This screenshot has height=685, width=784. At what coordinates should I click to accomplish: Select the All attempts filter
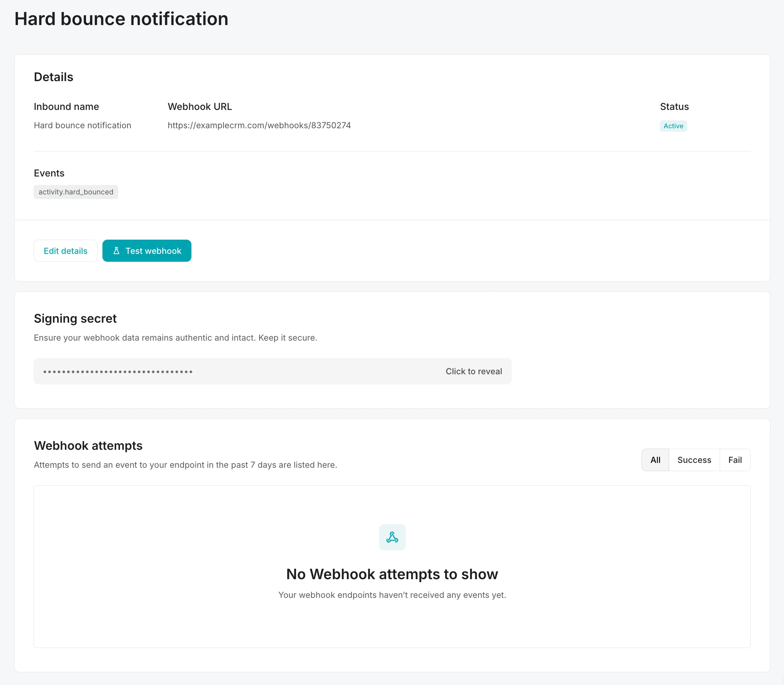655,460
